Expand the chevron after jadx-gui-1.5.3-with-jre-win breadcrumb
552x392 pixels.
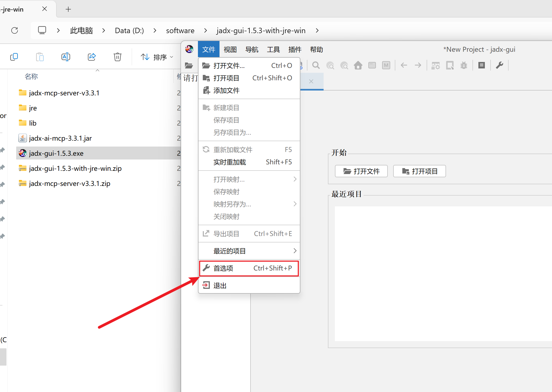coord(317,31)
